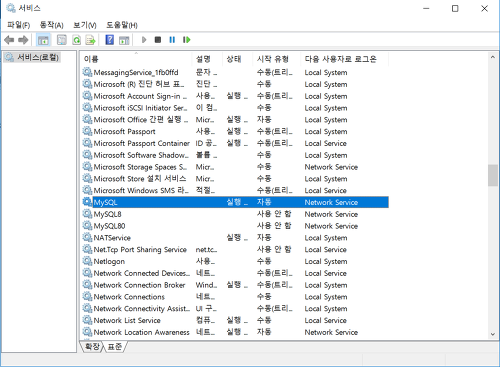Sort by the 시작 유형 column header

pos(276,59)
